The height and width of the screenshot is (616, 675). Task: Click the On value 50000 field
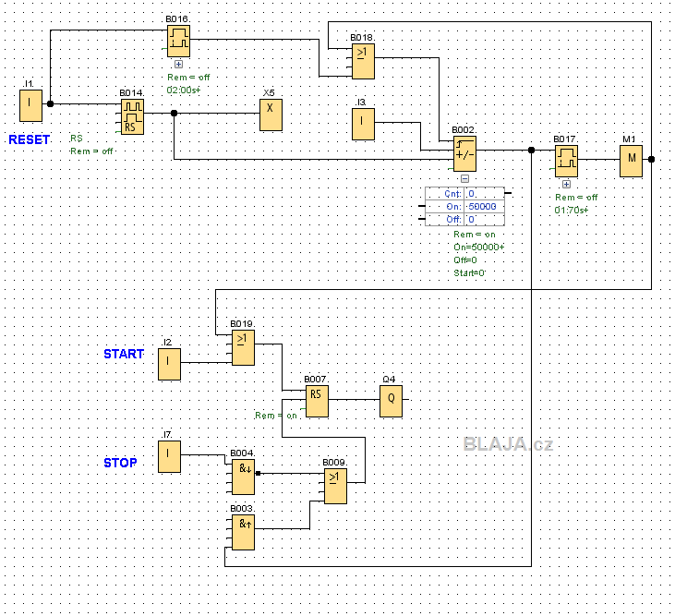[x=484, y=207]
